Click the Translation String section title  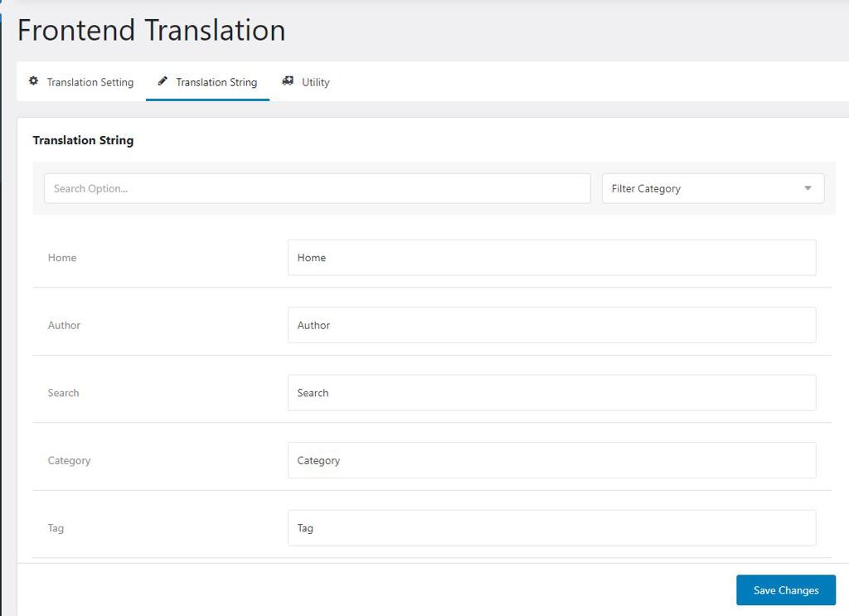(x=83, y=140)
